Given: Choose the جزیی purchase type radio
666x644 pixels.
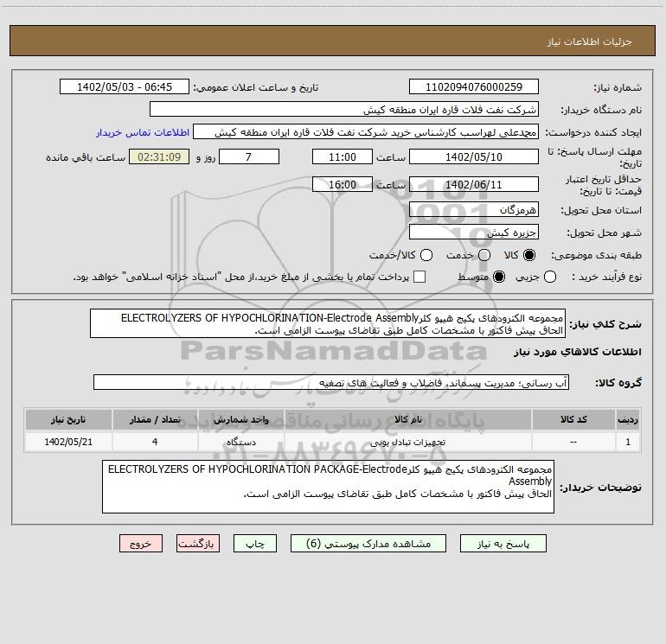Looking at the screenshot, I should click(x=549, y=277).
